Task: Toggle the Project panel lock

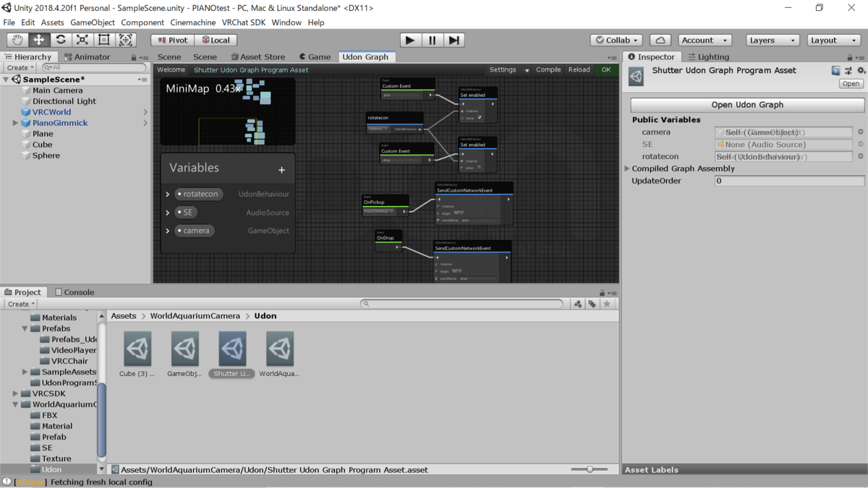Action: point(602,293)
